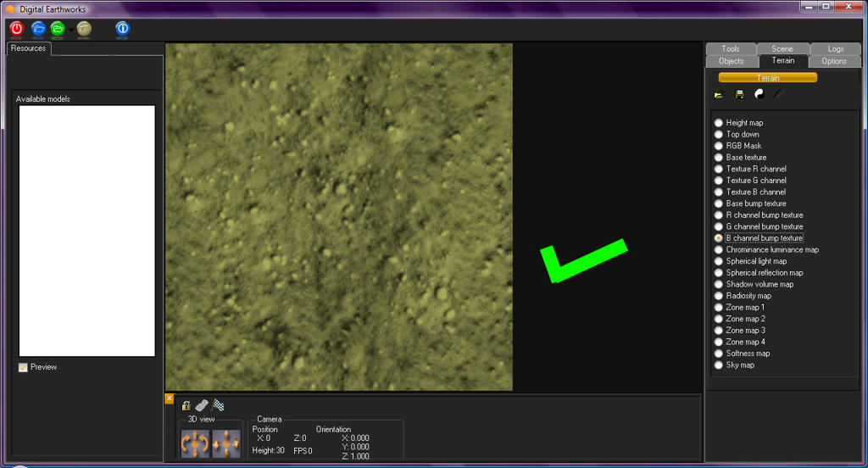This screenshot has height=468, width=868.
Task: Click the yellow open folder icon in Terrain
Action: tap(719, 94)
